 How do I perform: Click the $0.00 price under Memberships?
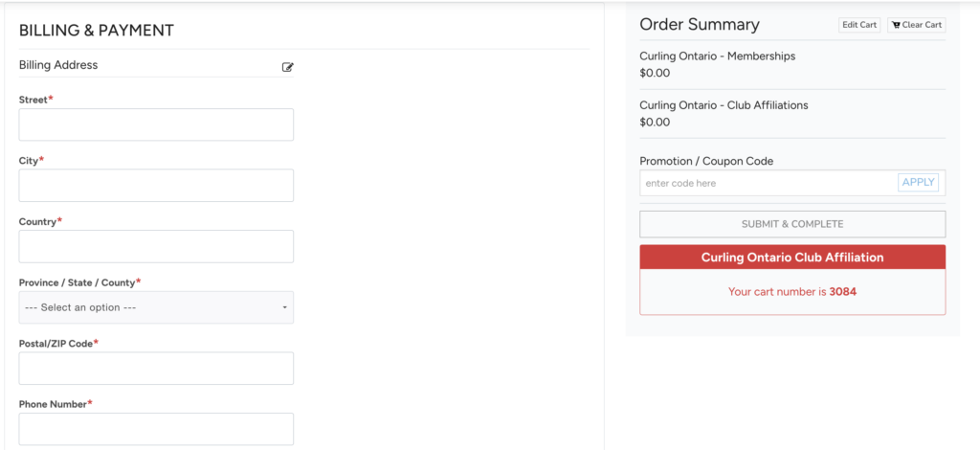pos(655,73)
